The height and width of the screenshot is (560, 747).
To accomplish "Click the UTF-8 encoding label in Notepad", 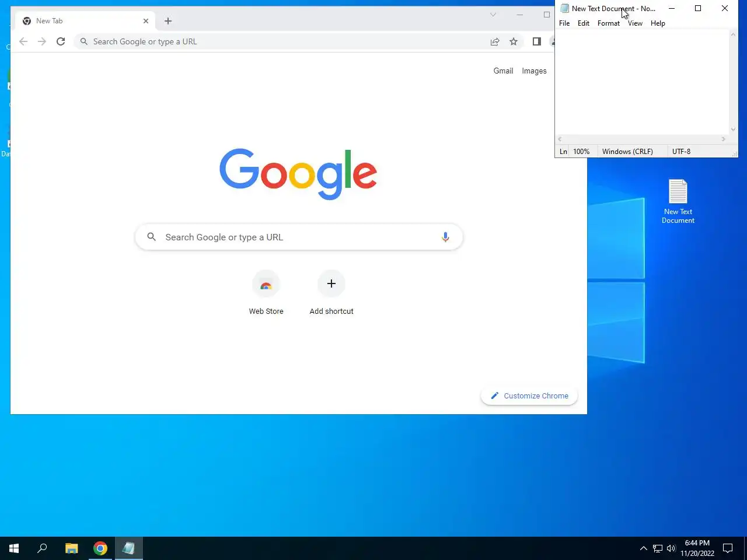I will pos(681,151).
